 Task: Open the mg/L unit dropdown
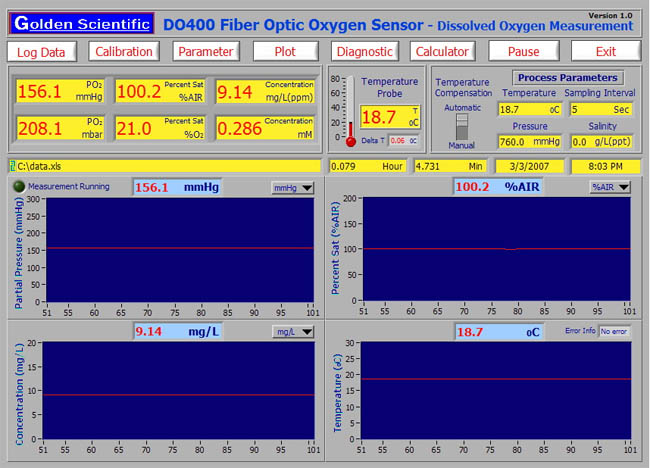293,332
